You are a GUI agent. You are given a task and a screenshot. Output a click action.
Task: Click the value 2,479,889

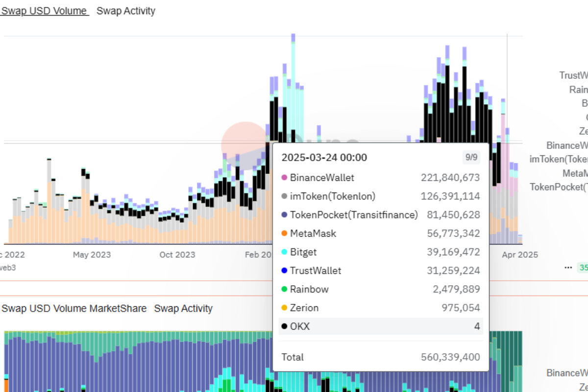(456, 290)
